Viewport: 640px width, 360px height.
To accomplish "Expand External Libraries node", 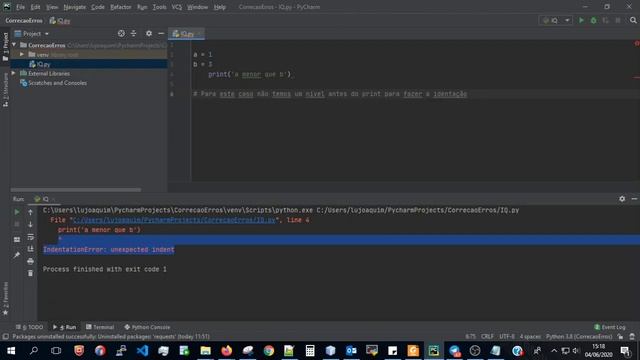I will (x=14, y=73).
